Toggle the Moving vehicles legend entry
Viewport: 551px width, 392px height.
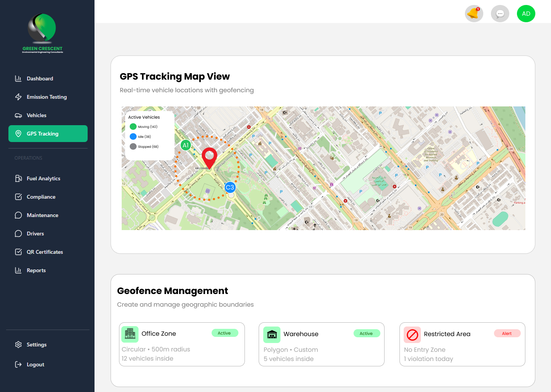(133, 126)
